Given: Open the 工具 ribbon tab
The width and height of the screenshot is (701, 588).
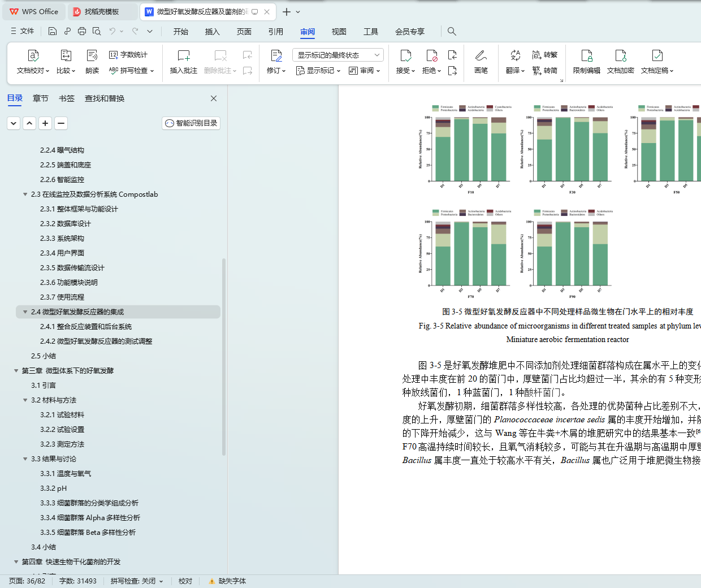Looking at the screenshot, I should (371, 32).
